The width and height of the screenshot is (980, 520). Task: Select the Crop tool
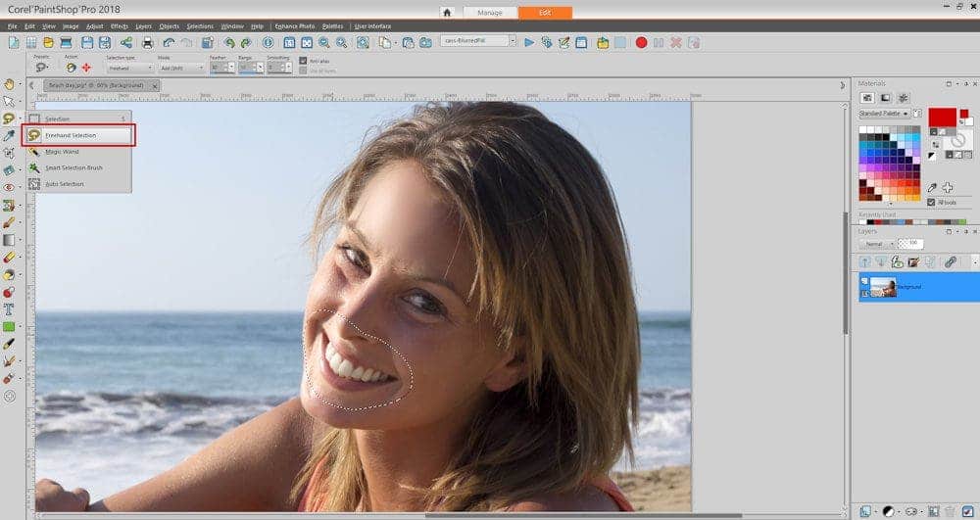click(10, 152)
